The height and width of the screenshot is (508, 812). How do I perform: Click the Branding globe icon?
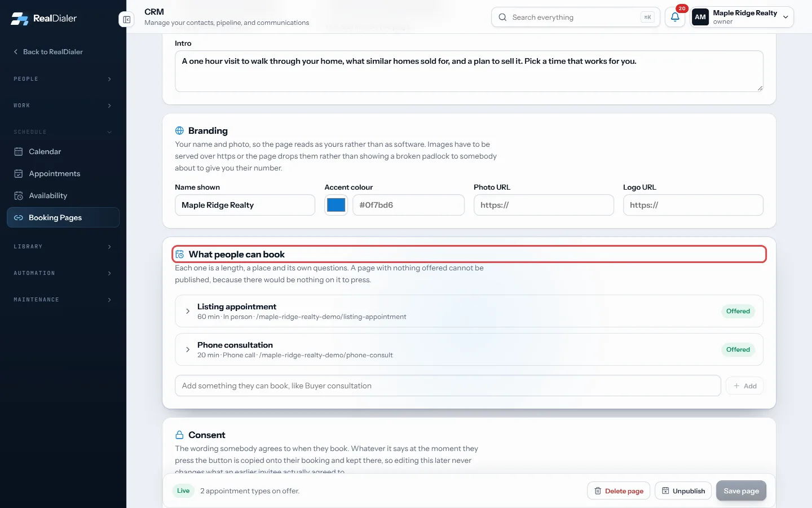179,131
